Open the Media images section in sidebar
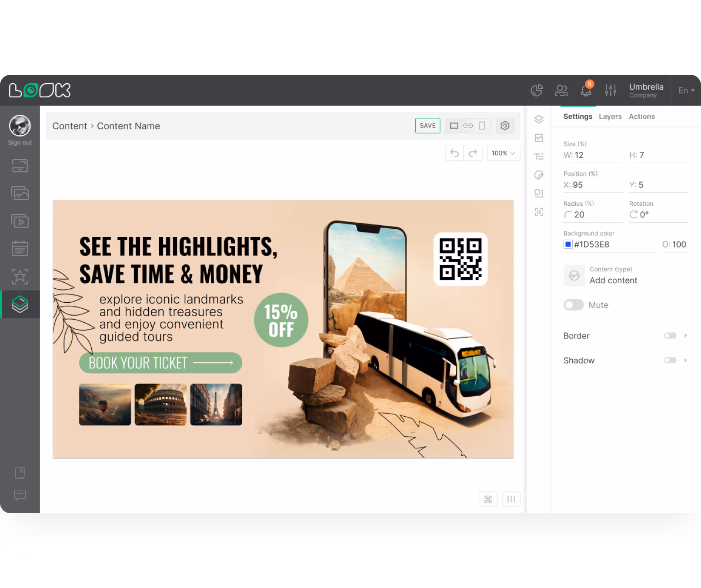This screenshot has width=701, height=588. pyautogui.click(x=20, y=193)
